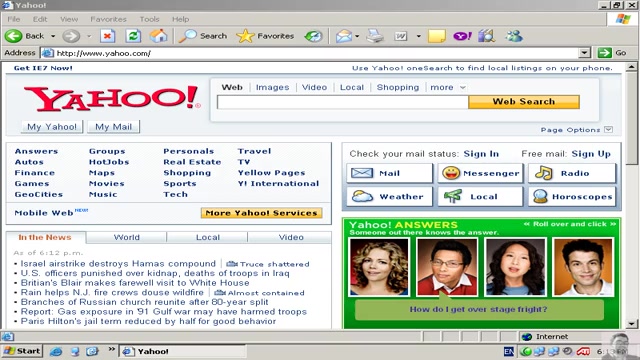This screenshot has width=640, height=360.
Task: Click the Print icon in toolbar
Action: coord(375,36)
